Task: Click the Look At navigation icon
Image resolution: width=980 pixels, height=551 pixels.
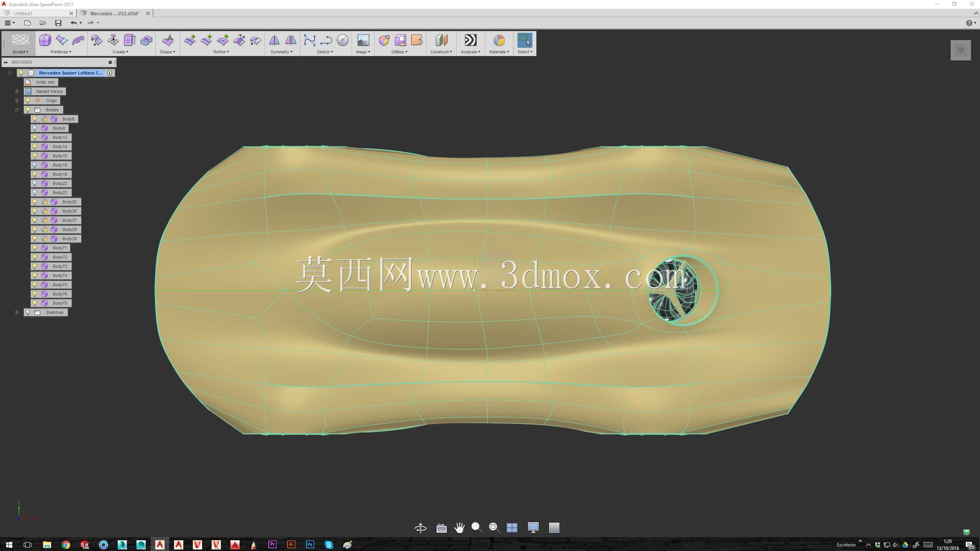Action: tap(441, 528)
